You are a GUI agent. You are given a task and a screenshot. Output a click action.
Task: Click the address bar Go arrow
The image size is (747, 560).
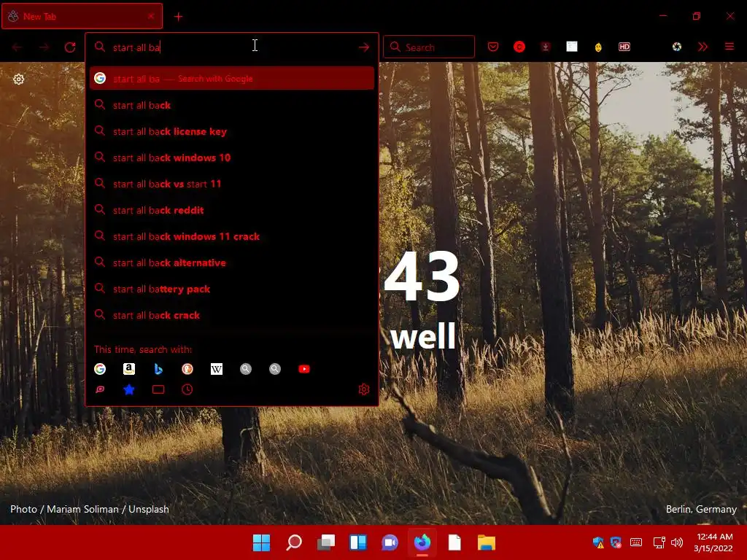click(x=364, y=47)
